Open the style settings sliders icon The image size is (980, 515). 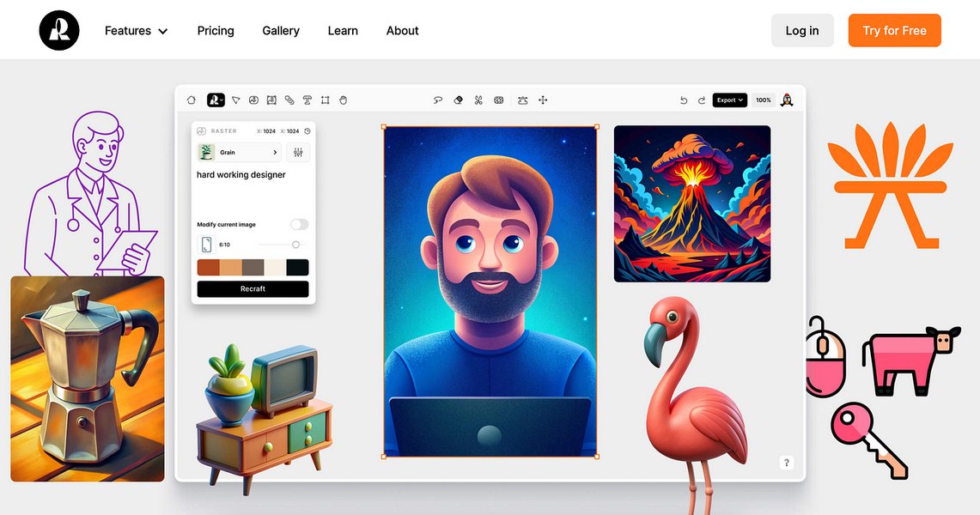(x=298, y=152)
